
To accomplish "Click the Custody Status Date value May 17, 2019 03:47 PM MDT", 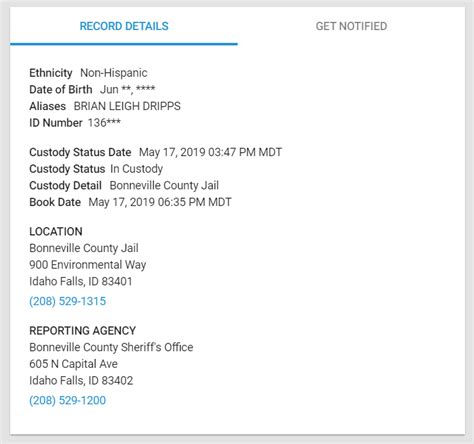I will (210, 152).
